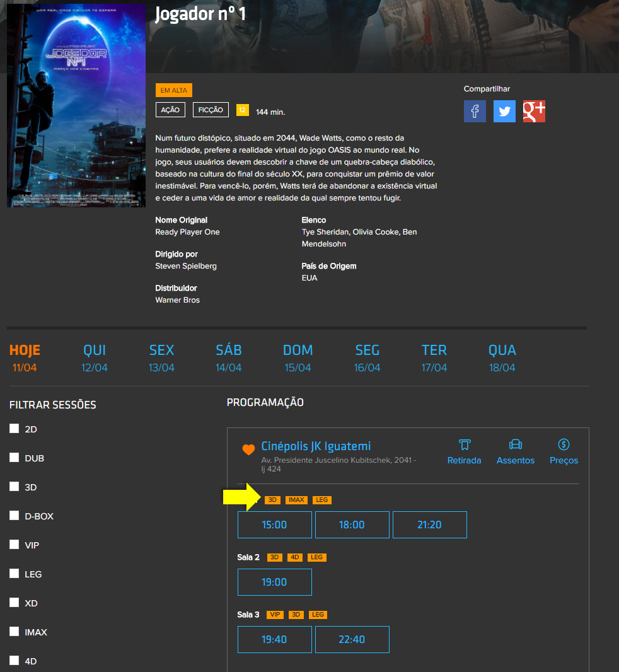Select the HOJE 11/04 date tab

coord(25,358)
